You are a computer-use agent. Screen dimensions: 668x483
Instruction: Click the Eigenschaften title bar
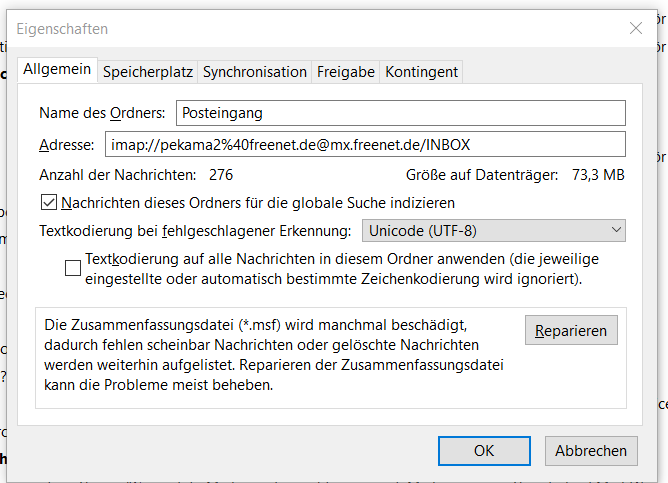(300, 29)
